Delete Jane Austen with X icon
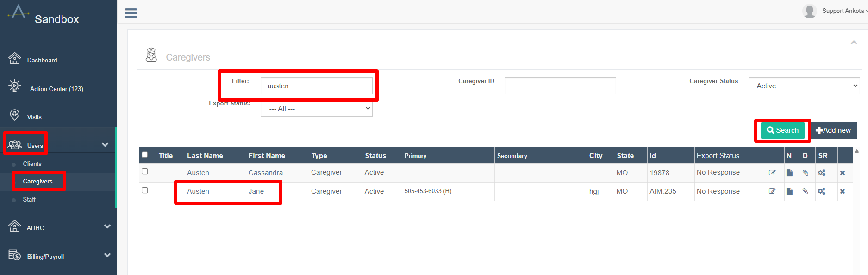Image resolution: width=868 pixels, height=275 pixels. click(843, 191)
